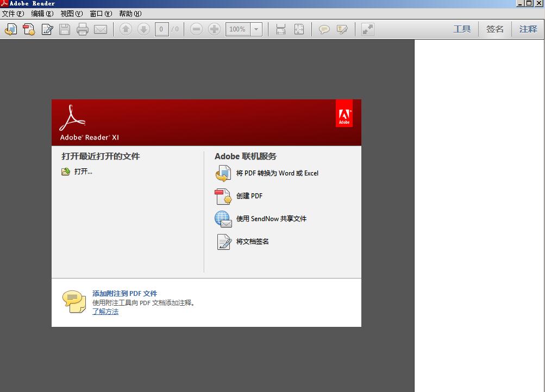Screen dimensions: 545x392
Task: Close the Adobe Reader window
Action: tap(538, 3)
